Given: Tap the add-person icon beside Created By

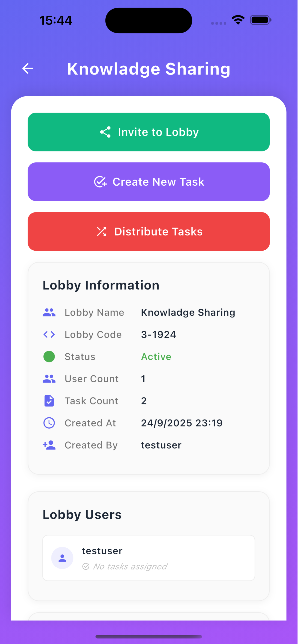Looking at the screenshot, I should pos(49,445).
